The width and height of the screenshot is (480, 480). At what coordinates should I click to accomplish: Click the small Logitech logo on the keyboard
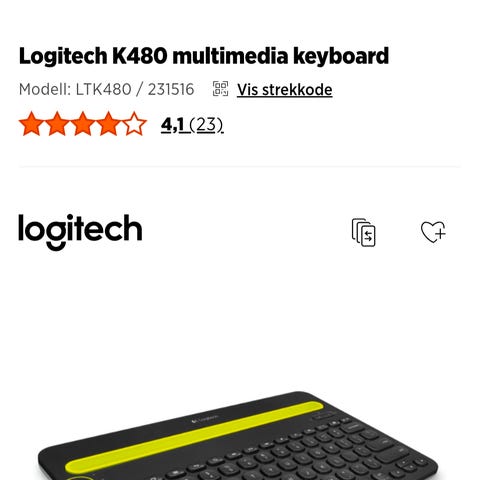pyautogui.click(x=205, y=419)
